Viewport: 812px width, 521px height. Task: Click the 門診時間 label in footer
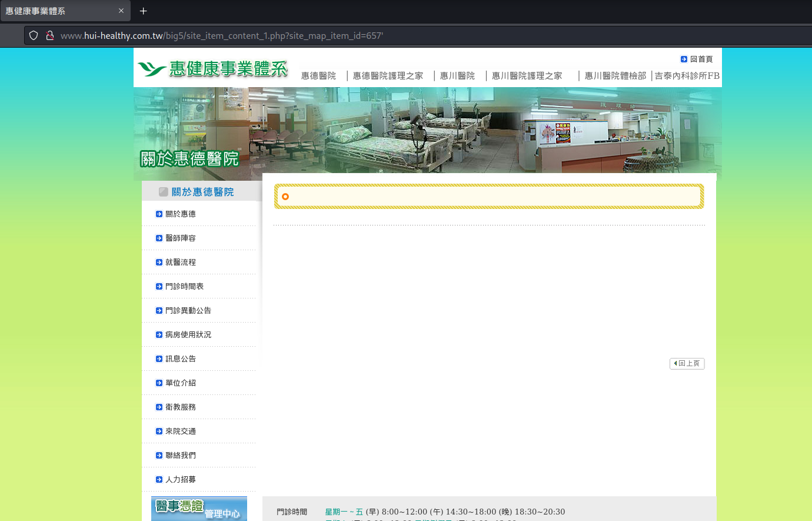tap(292, 512)
